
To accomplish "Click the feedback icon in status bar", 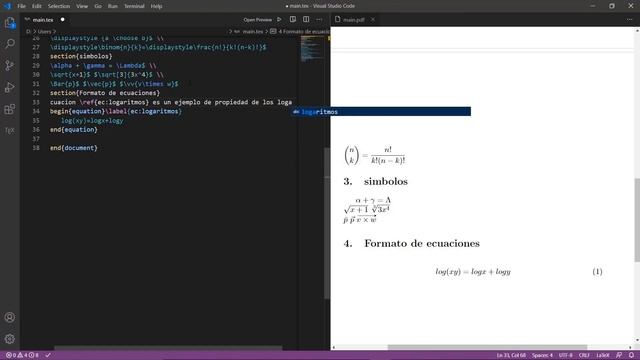I will 619,355.
